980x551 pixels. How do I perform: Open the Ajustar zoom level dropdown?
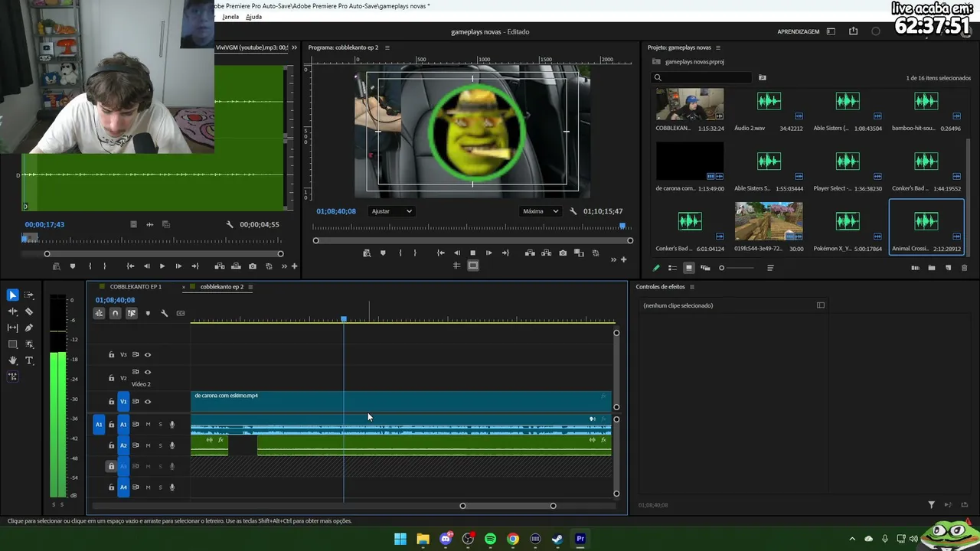point(391,211)
